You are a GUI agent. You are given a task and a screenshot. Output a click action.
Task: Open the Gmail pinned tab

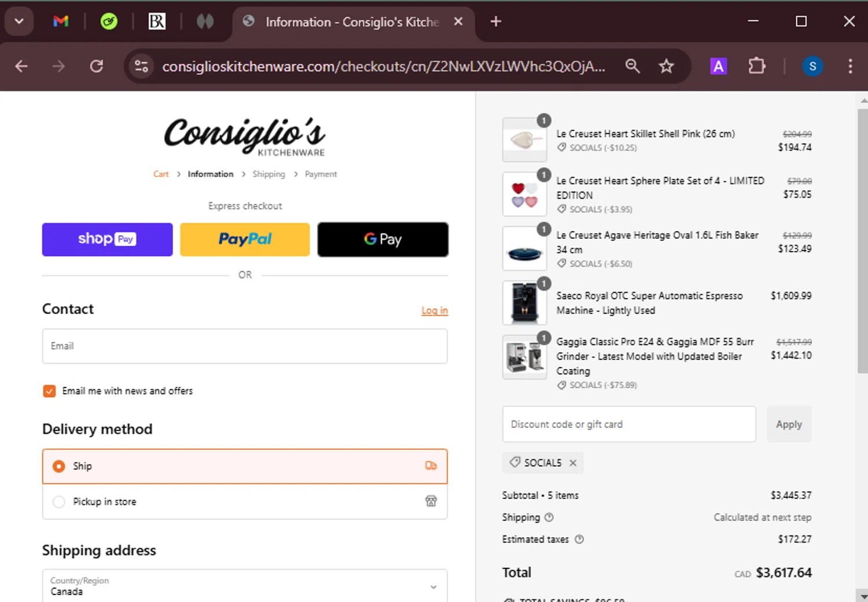(61, 21)
